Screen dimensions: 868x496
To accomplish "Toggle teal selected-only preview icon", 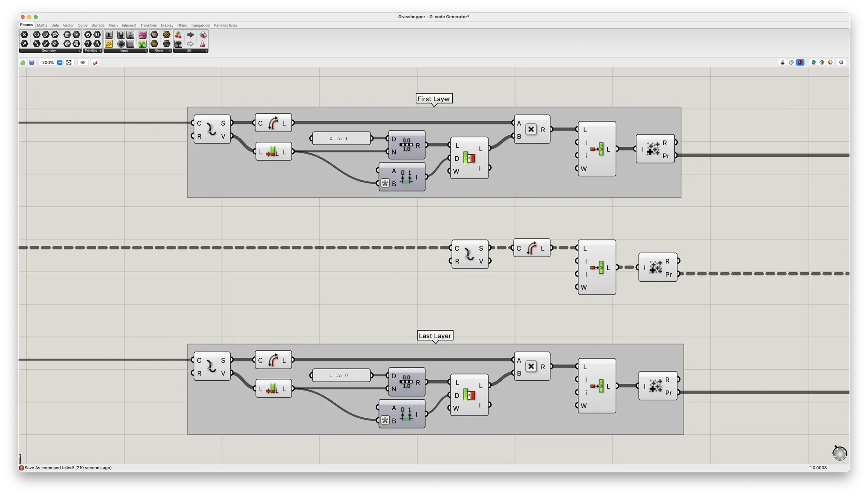I will coord(813,62).
